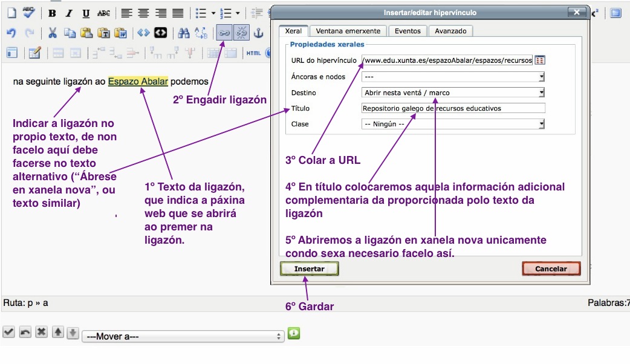
Task: Open the Find tool using the binoculars icon
Action: click(183, 33)
